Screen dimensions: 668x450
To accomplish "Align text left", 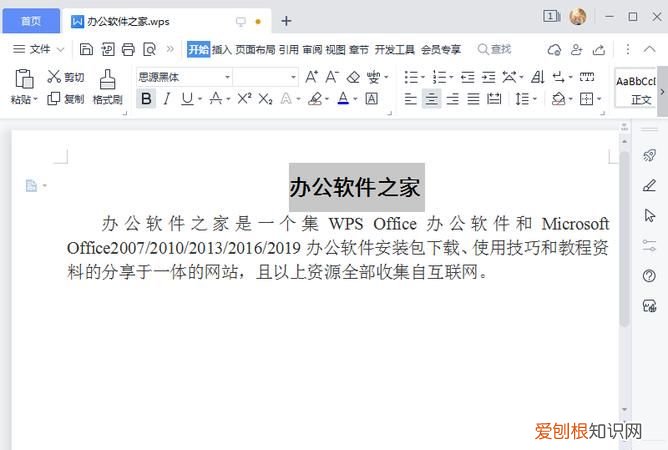I will tap(410, 99).
